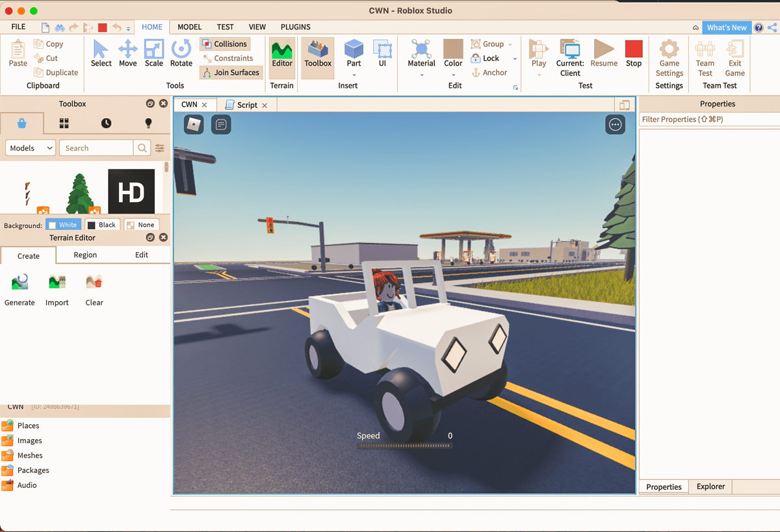Open the Marketplace bag tab in Toolbox

[x=22, y=123]
